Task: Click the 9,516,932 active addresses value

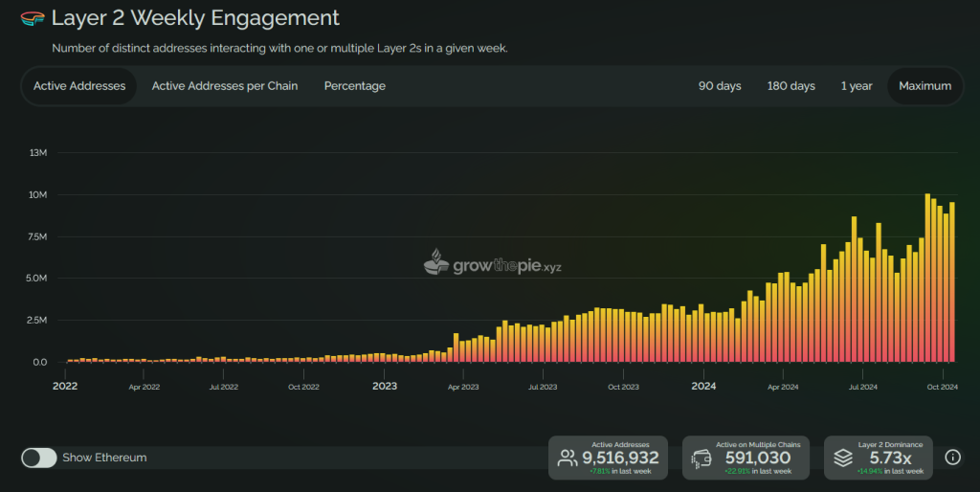Action: point(620,458)
